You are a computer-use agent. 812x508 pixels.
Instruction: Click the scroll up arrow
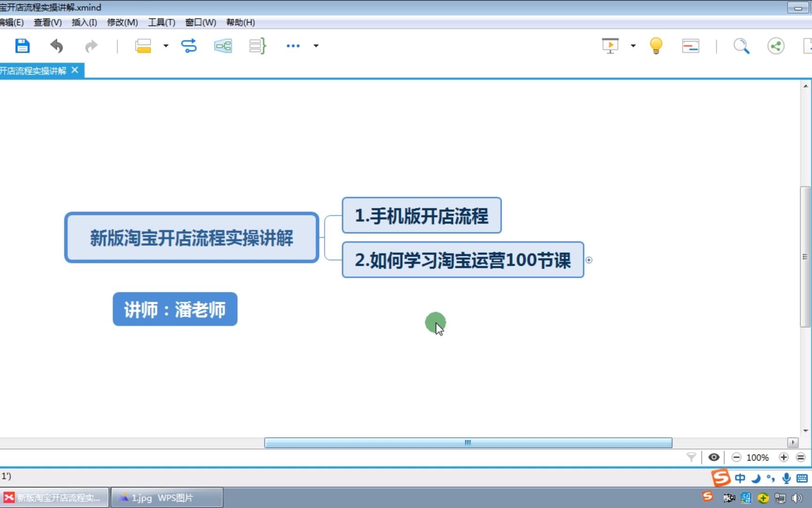(805, 86)
